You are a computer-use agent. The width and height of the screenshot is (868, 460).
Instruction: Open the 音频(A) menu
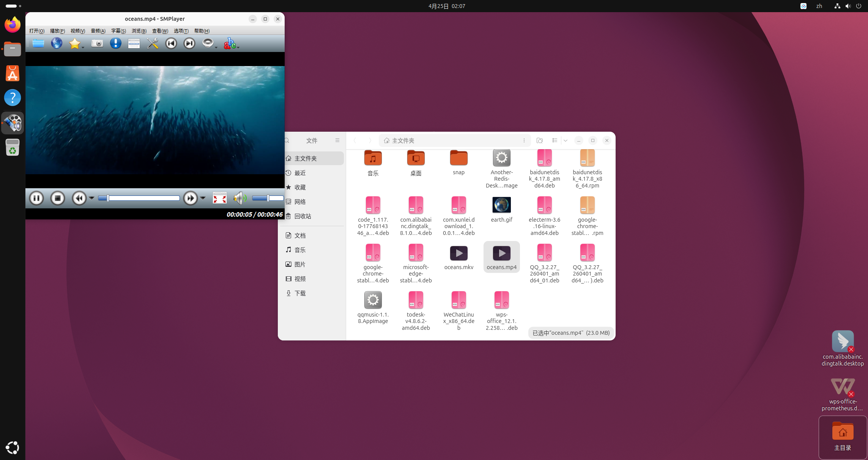[x=98, y=31]
